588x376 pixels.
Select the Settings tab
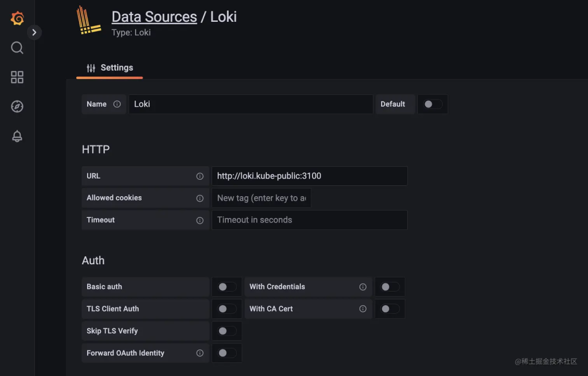[x=109, y=68]
